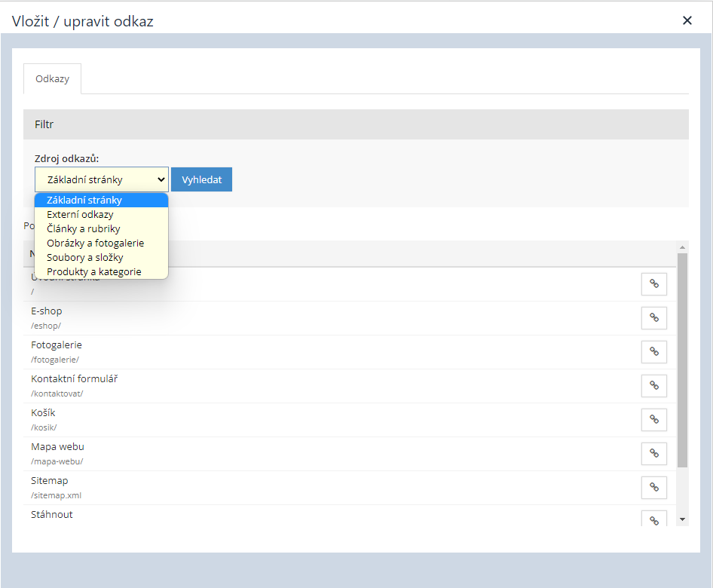Click the scrollbar up arrow
The height and width of the screenshot is (588, 713).
(x=682, y=247)
